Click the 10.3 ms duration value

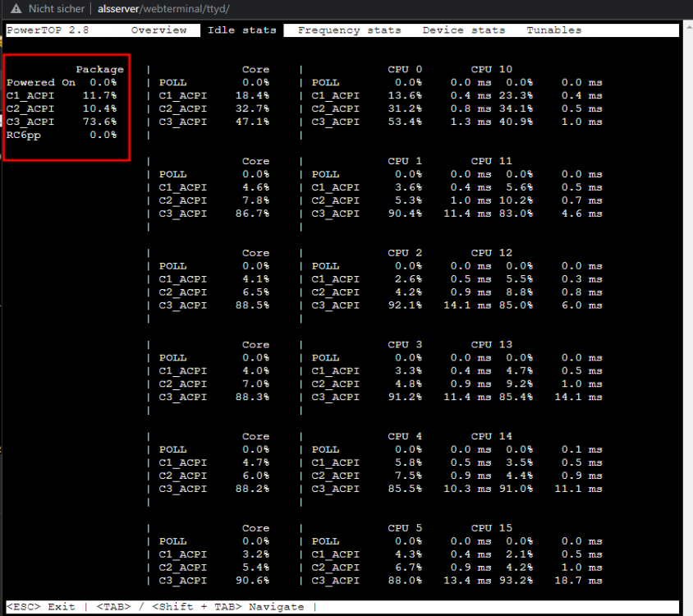(x=467, y=489)
